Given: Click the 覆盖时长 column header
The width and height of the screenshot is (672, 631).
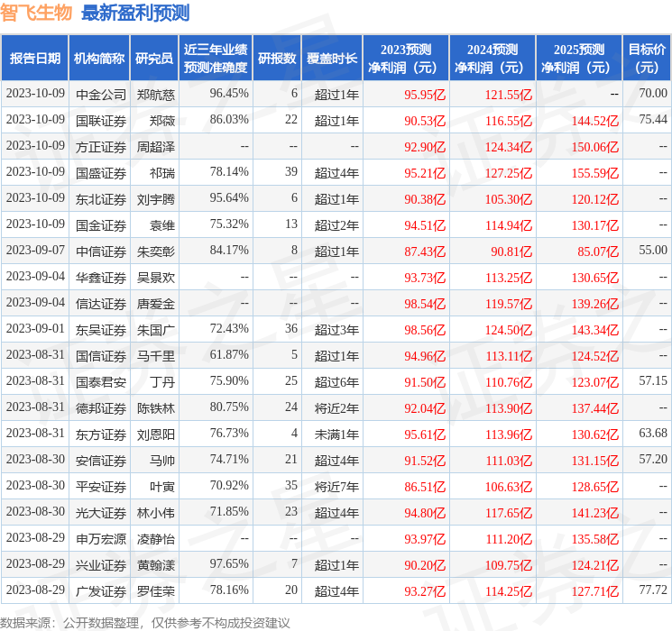Looking at the screenshot, I should [332, 58].
